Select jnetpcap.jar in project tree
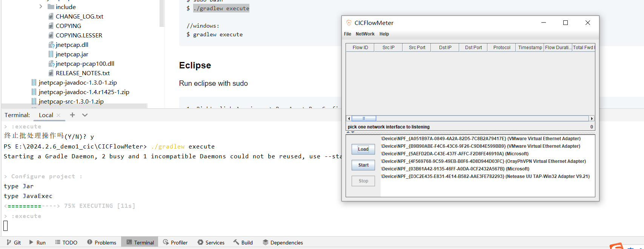The width and height of the screenshot is (644, 249). 72,54
